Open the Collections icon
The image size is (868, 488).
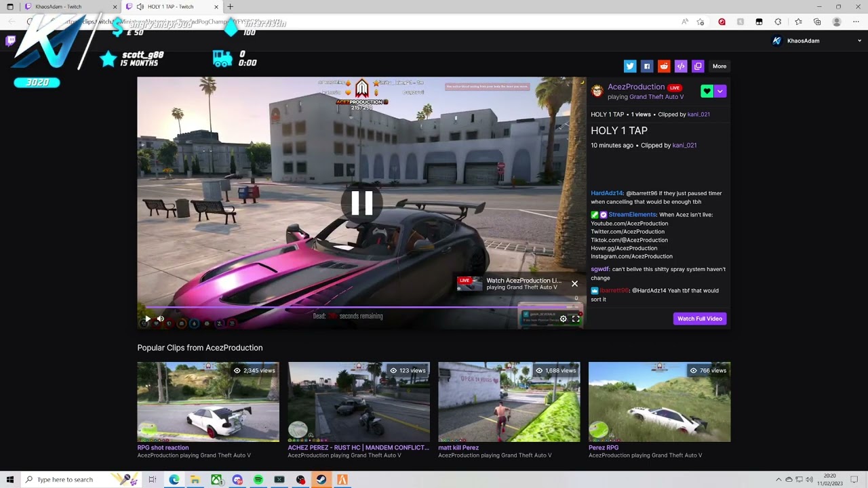(x=818, y=22)
